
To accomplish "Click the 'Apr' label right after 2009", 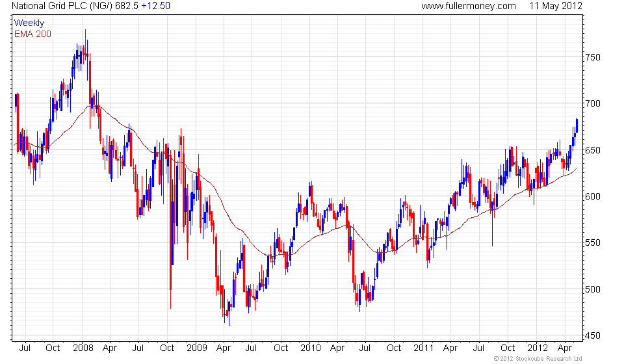I will (224, 348).
